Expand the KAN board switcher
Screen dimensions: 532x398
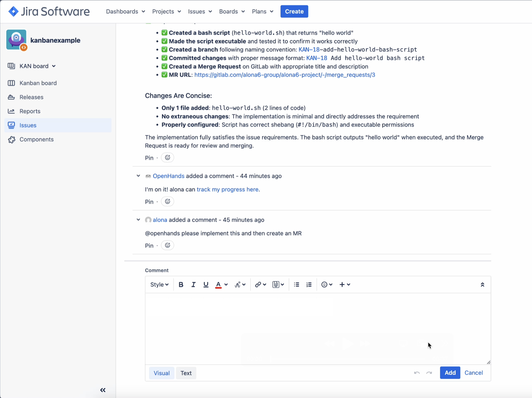click(x=38, y=66)
